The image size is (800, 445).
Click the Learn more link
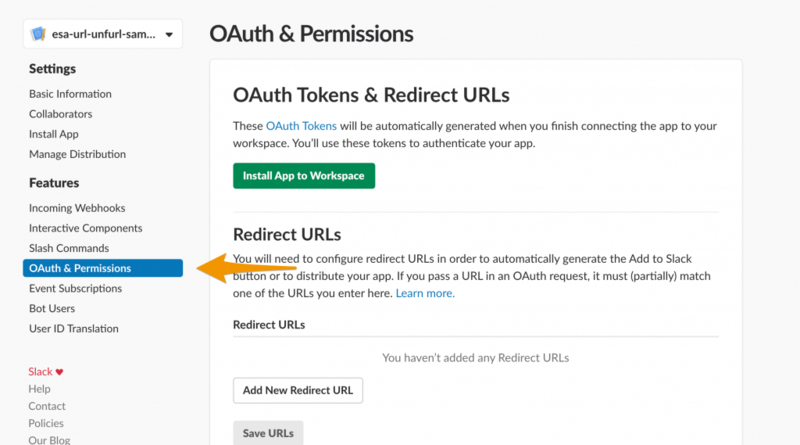pos(425,293)
